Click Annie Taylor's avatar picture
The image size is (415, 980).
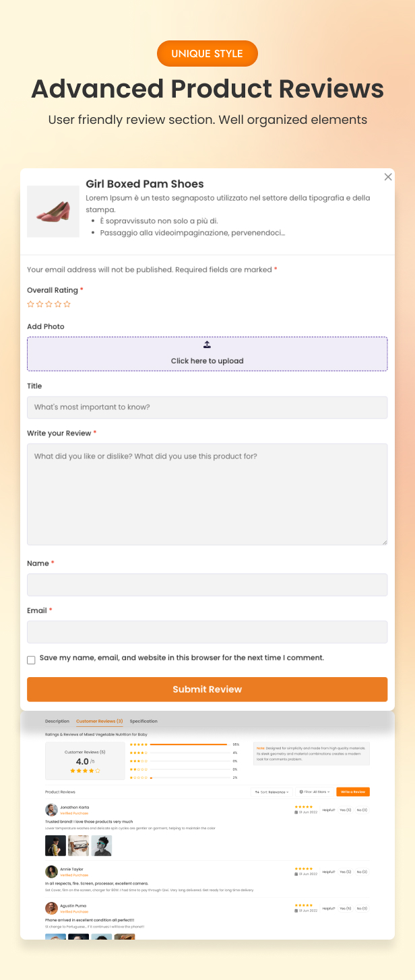coord(51,872)
